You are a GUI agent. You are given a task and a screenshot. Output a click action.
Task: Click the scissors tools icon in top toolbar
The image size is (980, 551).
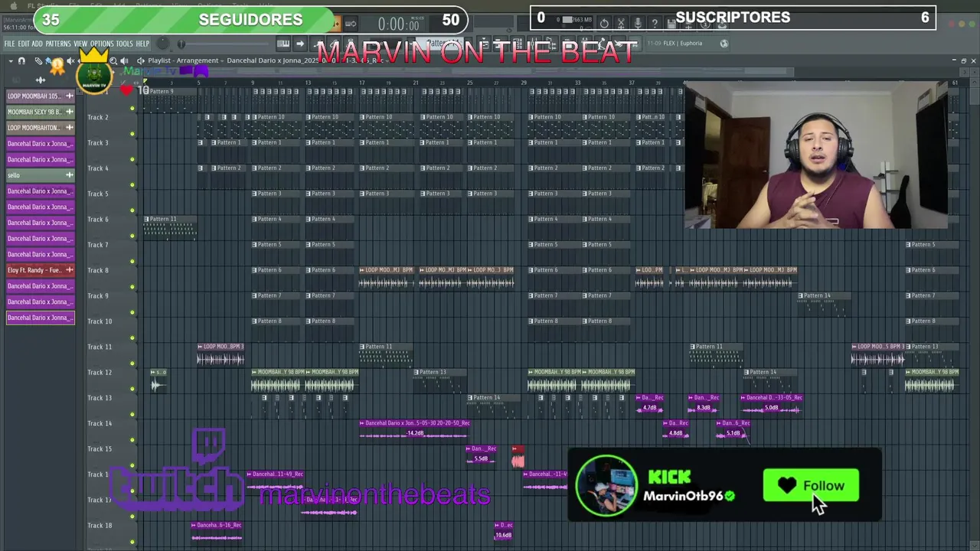[x=621, y=24]
